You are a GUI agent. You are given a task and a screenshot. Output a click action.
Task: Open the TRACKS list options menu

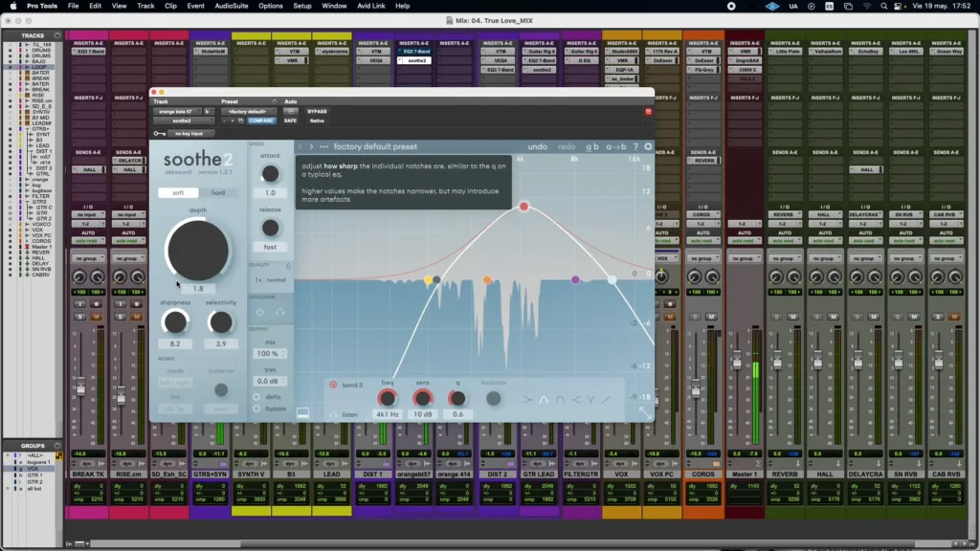[x=56, y=35]
